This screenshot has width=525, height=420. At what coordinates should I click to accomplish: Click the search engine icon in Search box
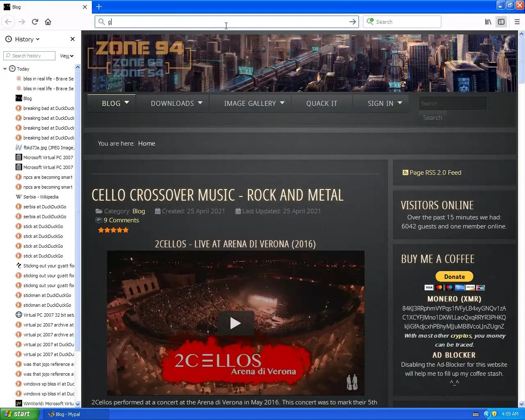pyautogui.click(x=370, y=21)
